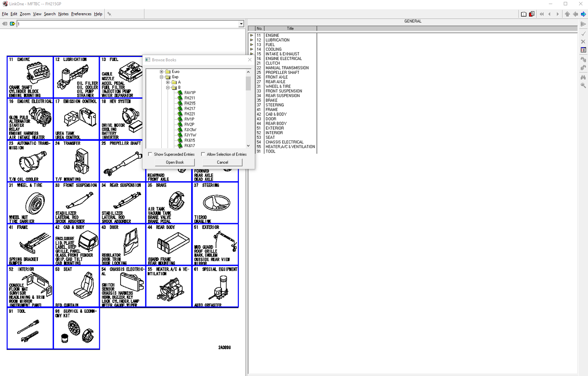Open the Zoom menu
Screen dimensions: 588x376
(25, 14)
